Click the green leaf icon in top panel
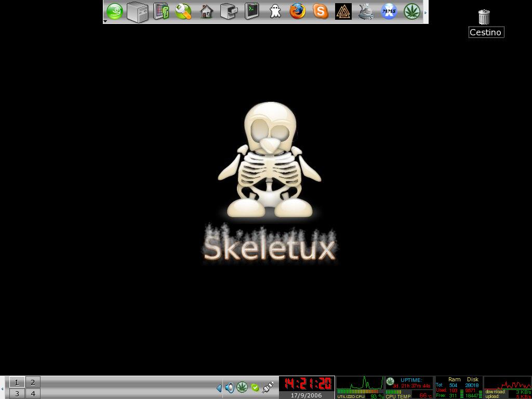This screenshot has height=399, width=532. point(412,11)
